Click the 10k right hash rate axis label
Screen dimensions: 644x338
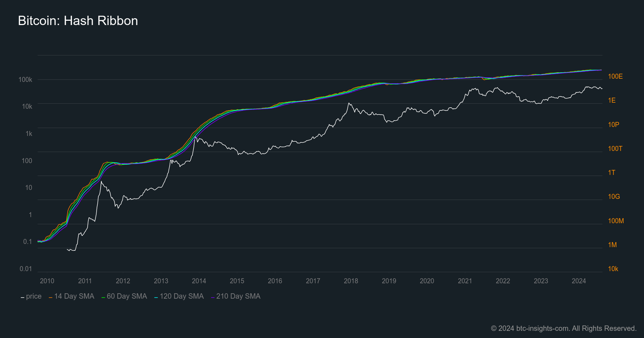coord(613,269)
